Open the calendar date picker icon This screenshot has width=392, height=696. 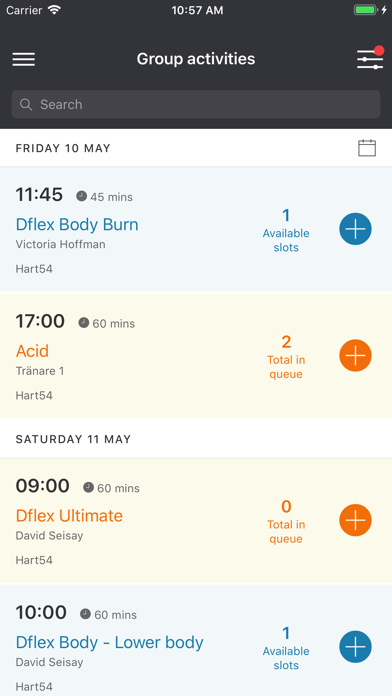367,148
